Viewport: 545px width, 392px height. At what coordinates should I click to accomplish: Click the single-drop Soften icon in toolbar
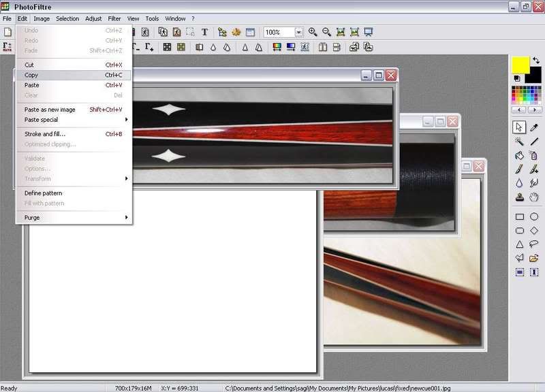pyautogui.click(x=213, y=47)
